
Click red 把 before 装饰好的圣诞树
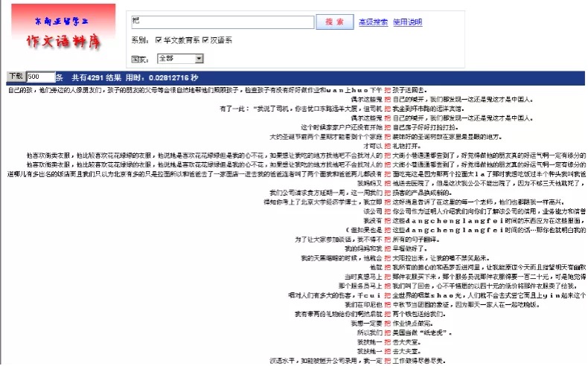(387, 137)
